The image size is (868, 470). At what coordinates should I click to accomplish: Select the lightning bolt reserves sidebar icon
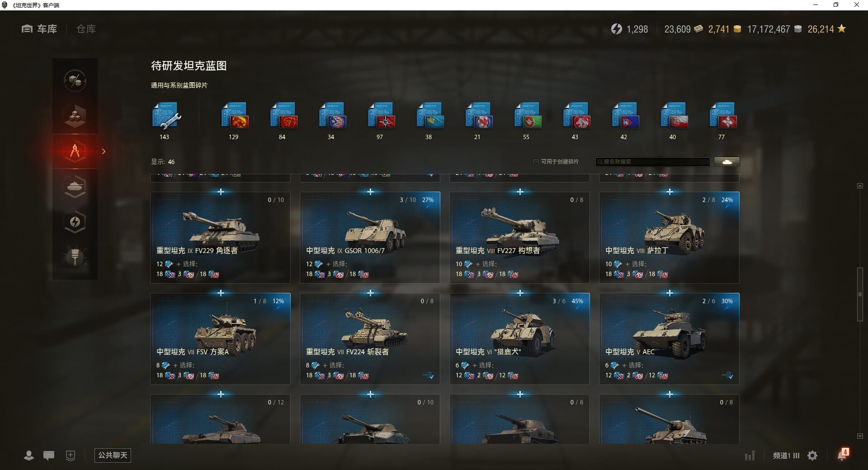click(75, 221)
